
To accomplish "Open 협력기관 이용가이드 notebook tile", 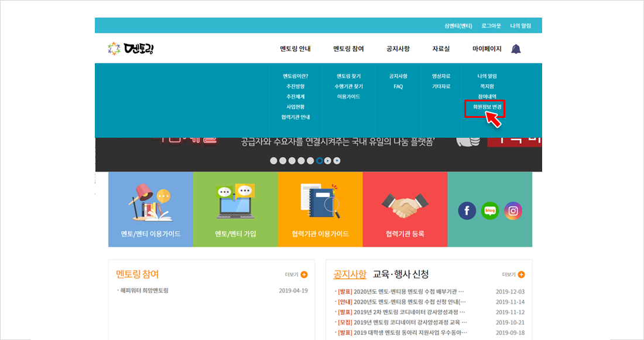I will tap(320, 209).
